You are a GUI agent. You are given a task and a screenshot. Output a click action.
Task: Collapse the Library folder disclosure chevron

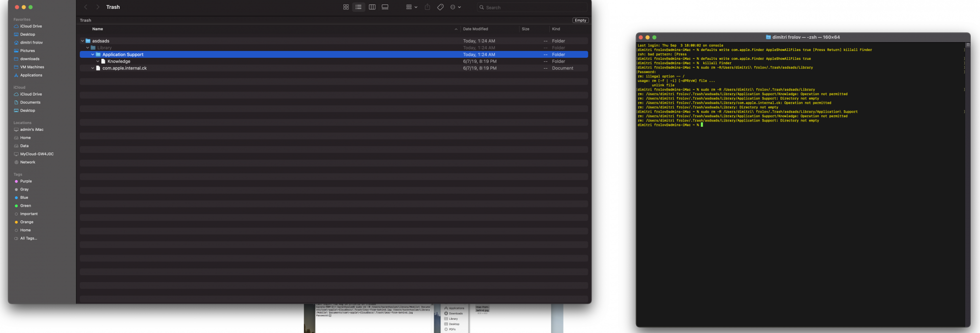tap(88, 48)
